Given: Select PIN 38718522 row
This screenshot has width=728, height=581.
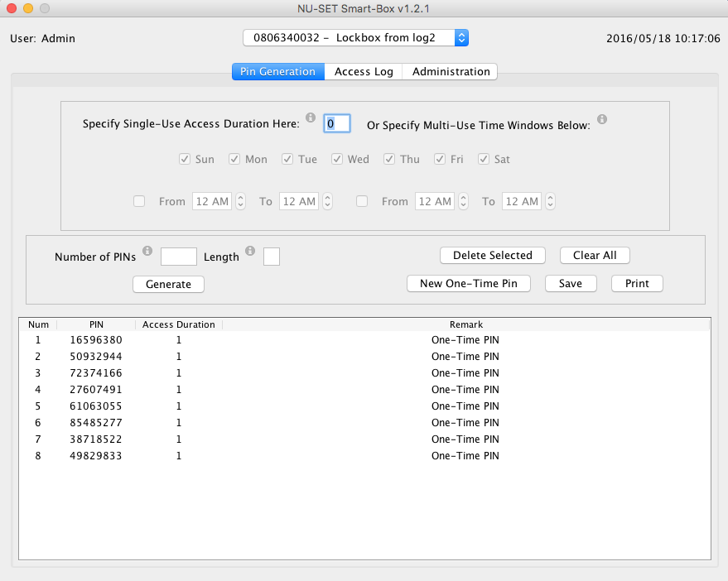Looking at the screenshot, I should (x=364, y=439).
